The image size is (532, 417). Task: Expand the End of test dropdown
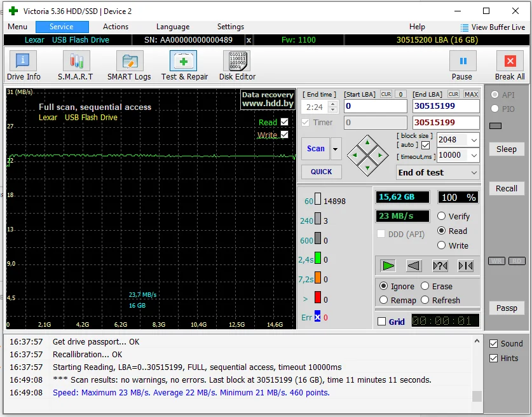tap(474, 172)
